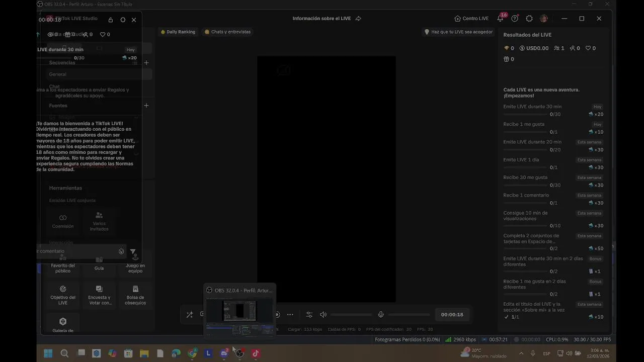Screen dimensions: 644x362
Task: Mute the speaker volume icon
Action: tap(323, 315)
